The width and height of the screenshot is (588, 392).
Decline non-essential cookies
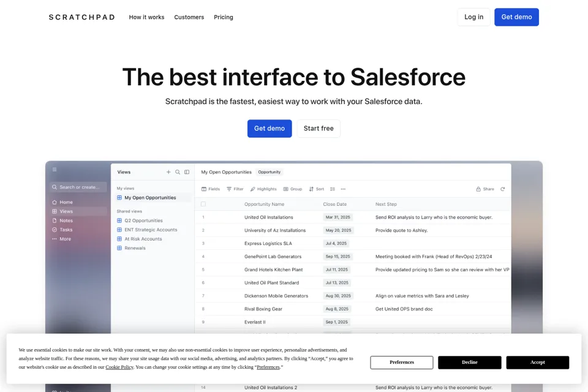[x=470, y=363]
